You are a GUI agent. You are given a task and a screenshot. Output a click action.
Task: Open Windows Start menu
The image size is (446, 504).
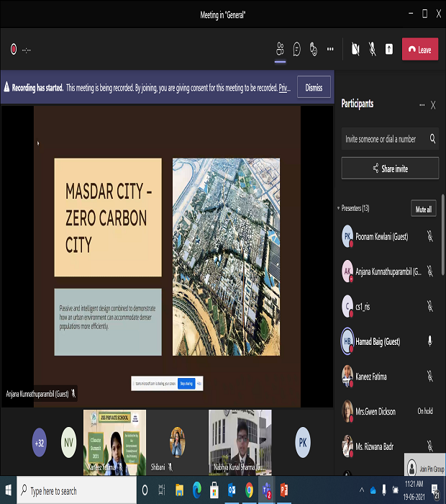tap(8, 490)
